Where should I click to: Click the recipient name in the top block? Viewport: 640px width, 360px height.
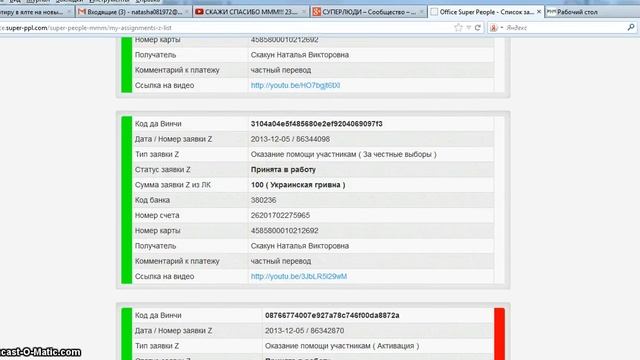(300, 55)
